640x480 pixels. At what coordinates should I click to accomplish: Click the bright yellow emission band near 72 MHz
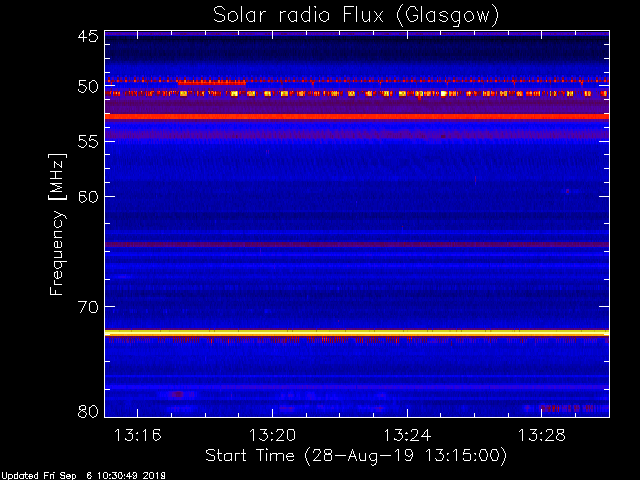click(357, 333)
